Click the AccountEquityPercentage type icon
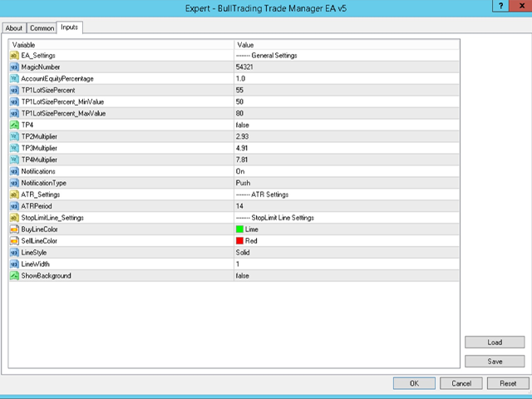This screenshot has height=399, width=532. click(14, 78)
